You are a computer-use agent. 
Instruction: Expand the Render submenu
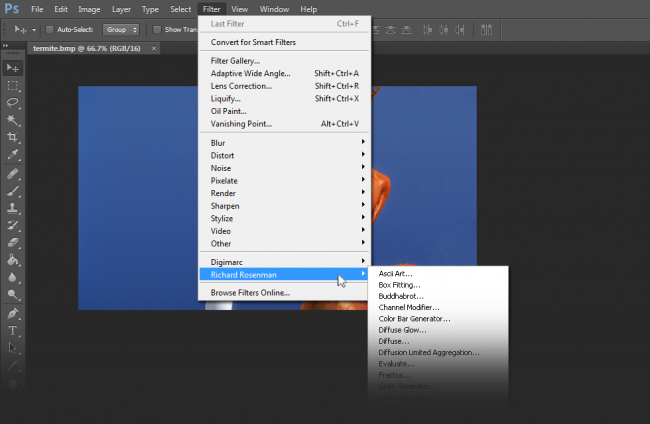[x=285, y=193]
